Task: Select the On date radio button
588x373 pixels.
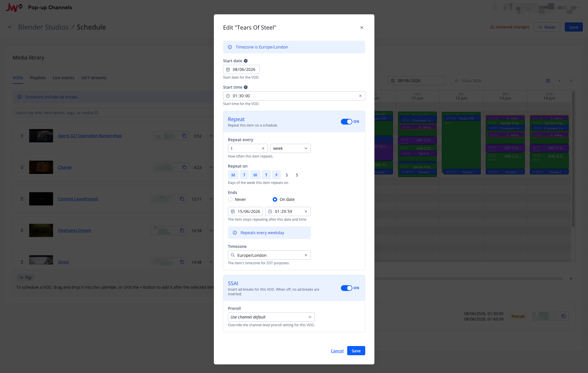Action: tap(275, 199)
